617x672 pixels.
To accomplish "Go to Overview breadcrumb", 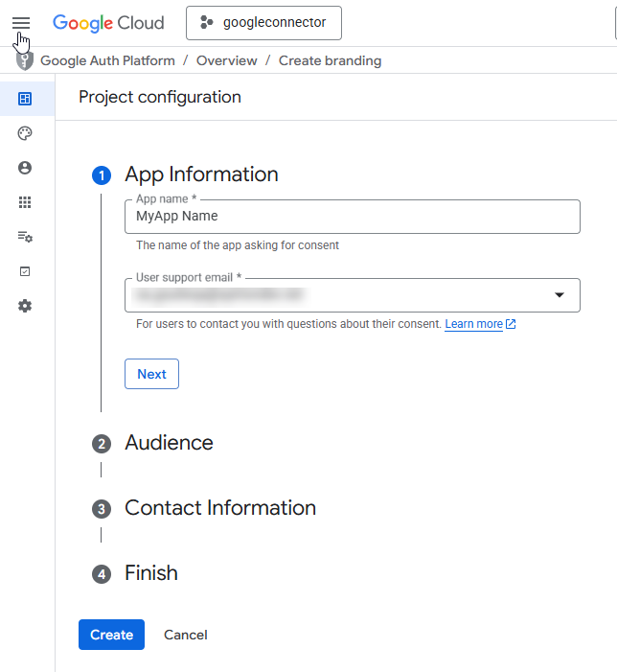I will click(x=226, y=61).
